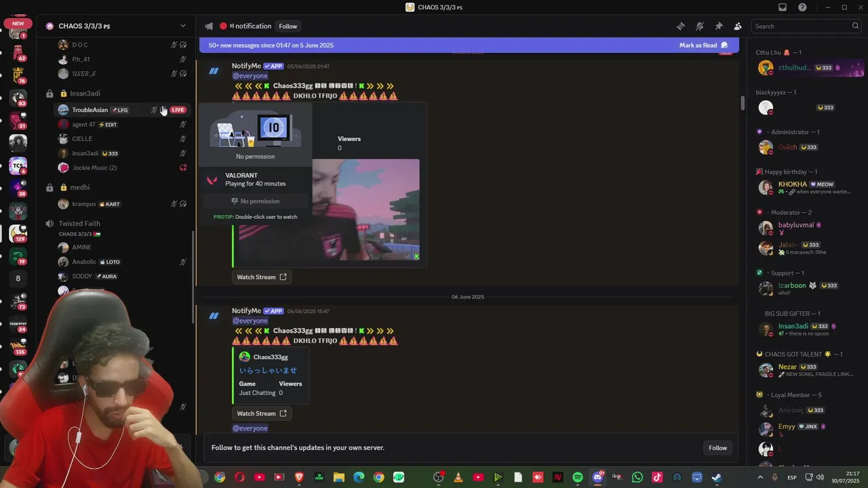Open Steam from the taskbar
868x488 pixels.
[716, 477]
